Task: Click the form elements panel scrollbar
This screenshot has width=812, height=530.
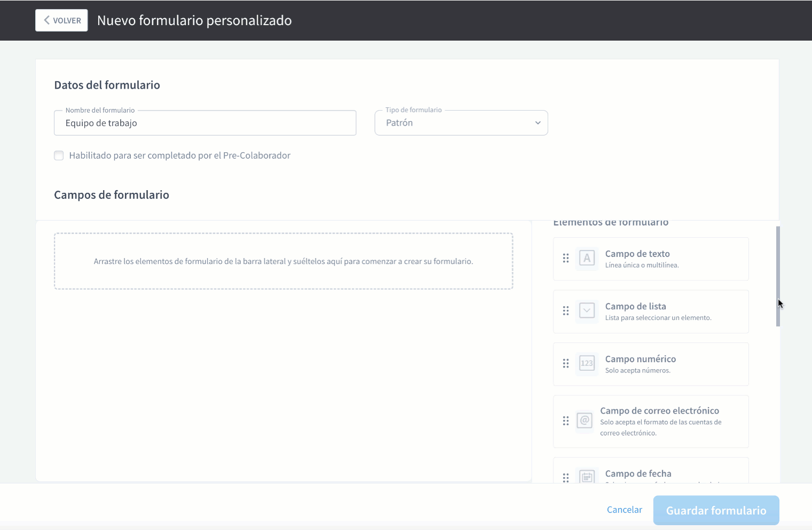Action: 778,276
